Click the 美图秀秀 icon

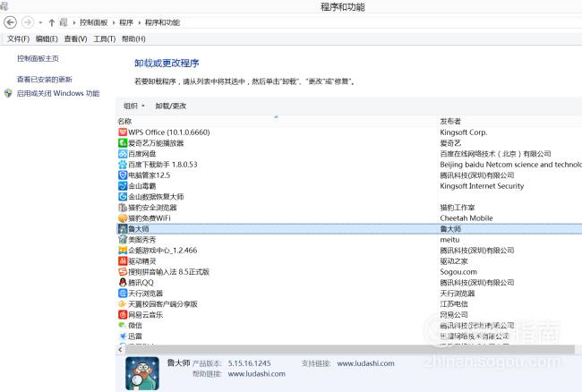123,240
